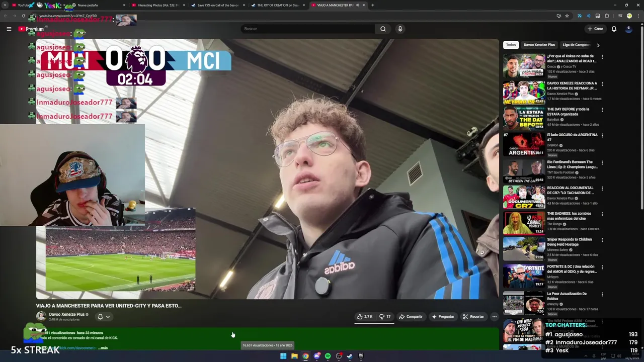This screenshot has height=362, width=644.
Task: Open a new browser tab with plus icon
Action: tap(372, 5)
